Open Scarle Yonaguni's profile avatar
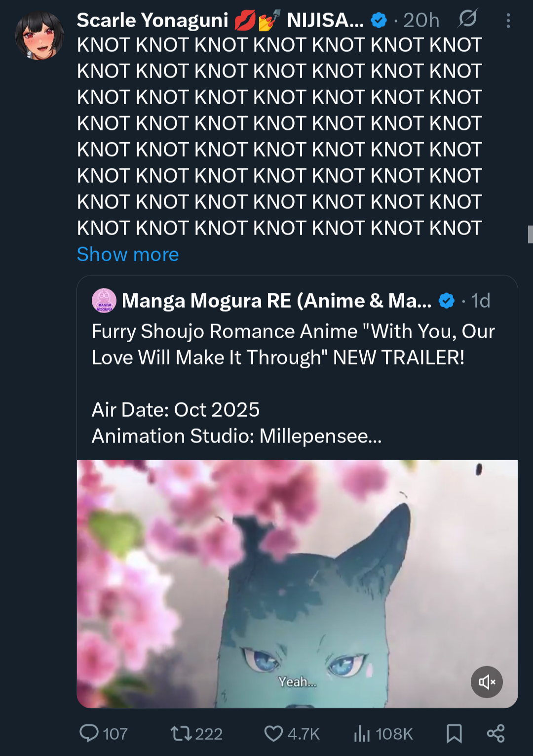 click(39, 36)
